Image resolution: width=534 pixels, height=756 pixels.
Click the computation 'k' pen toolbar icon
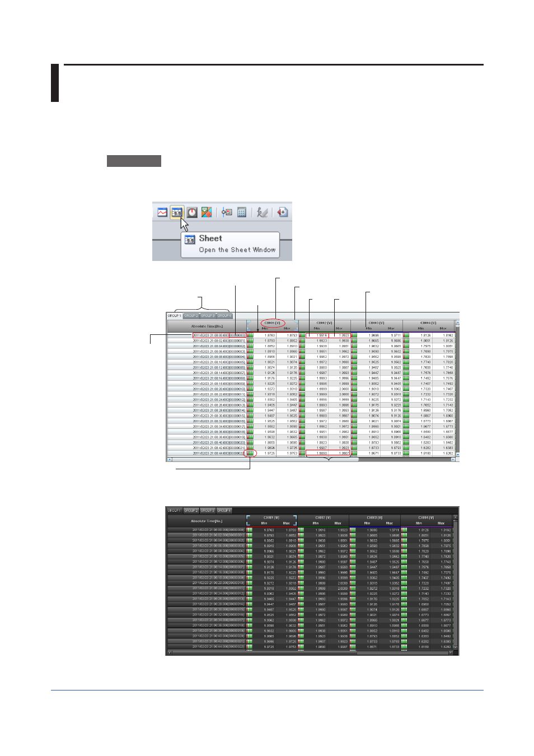click(262, 212)
